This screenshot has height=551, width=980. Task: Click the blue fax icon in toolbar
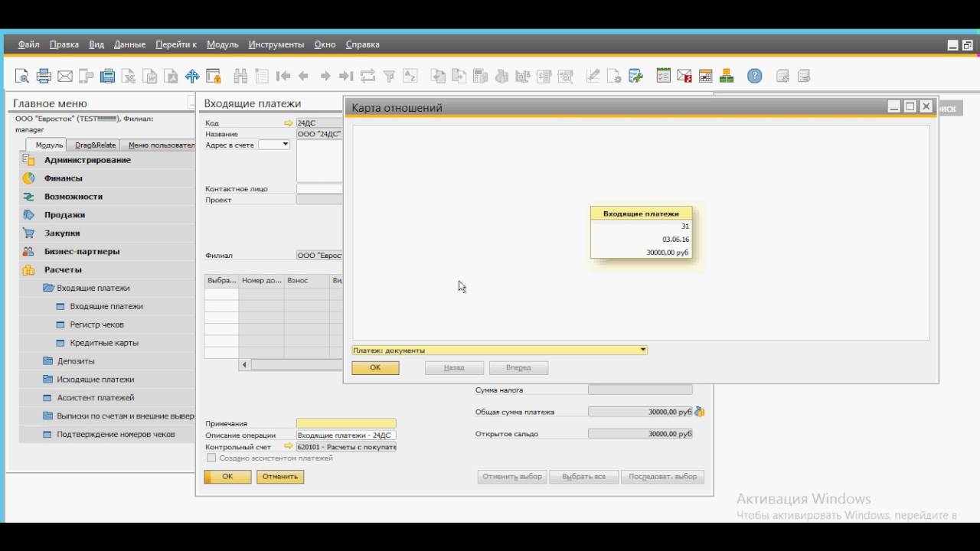pyautogui.click(x=108, y=76)
